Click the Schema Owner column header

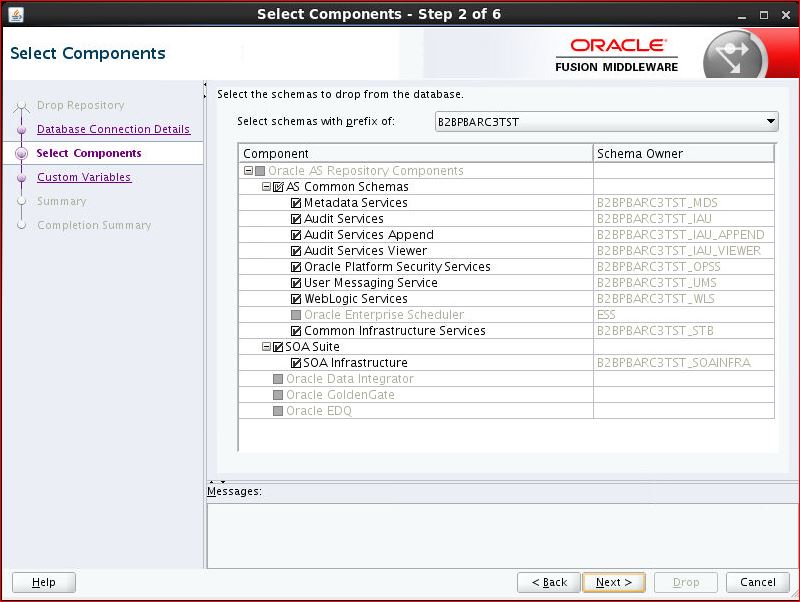pos(684,154)
